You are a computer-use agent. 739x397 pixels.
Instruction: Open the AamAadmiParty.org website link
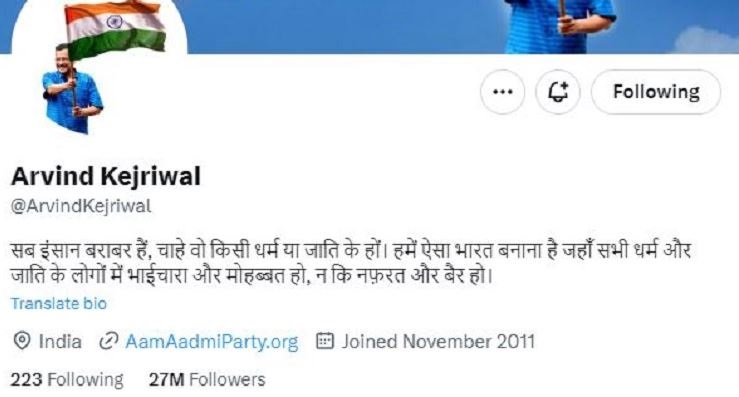pyautogui.click(x=212, y=341)
